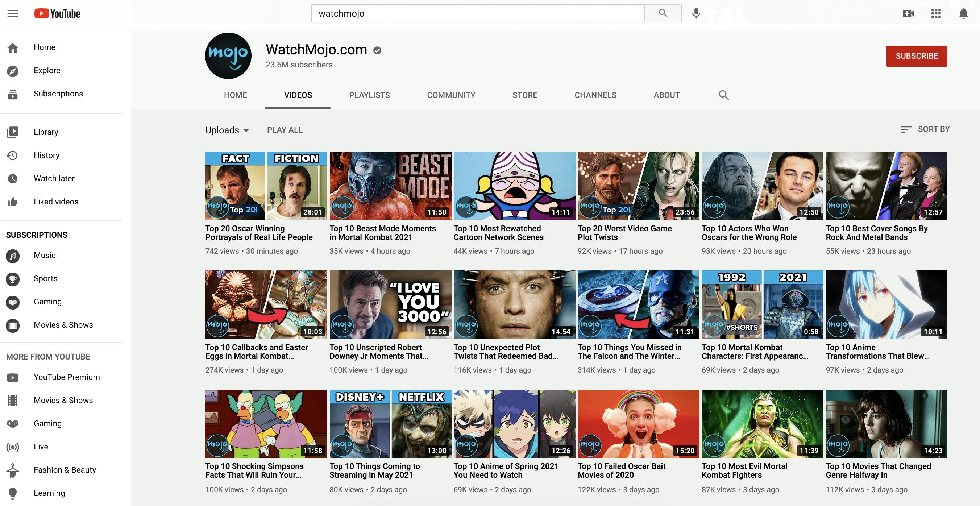Open the Store tab
The width and height of the screenshot is (980, 506).
(525, 95)
